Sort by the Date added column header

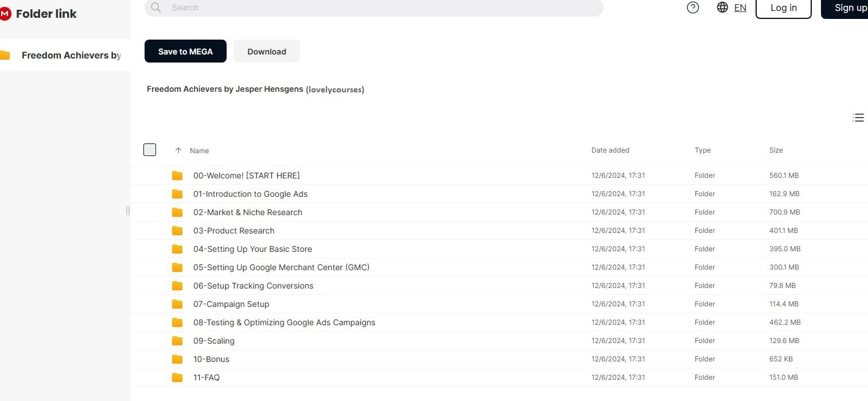click(x=610, y=150)
